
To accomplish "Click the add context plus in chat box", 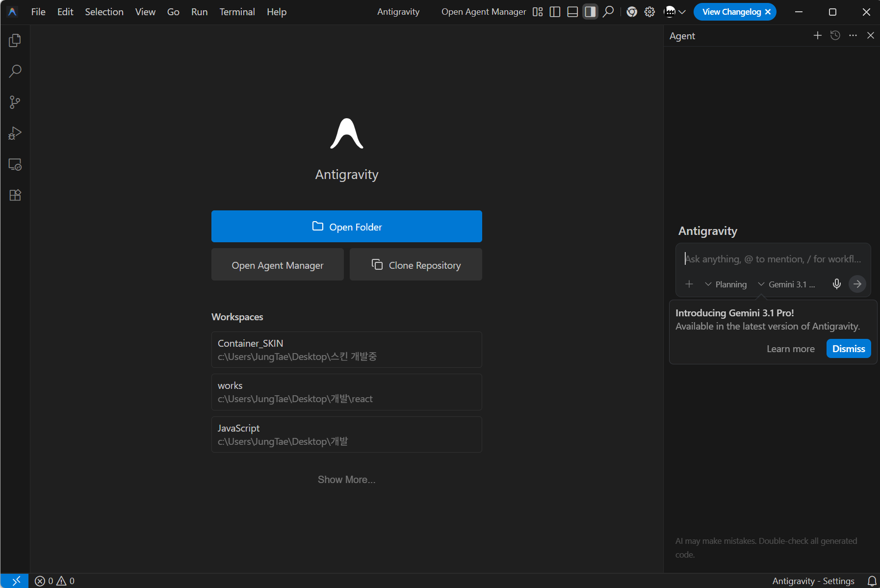I will click(x=689, y=284).
